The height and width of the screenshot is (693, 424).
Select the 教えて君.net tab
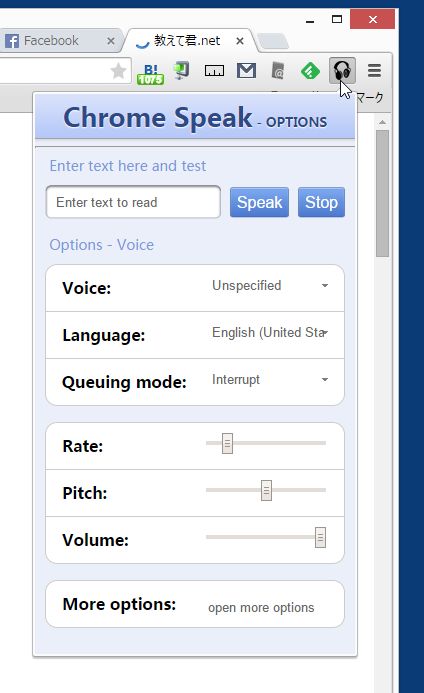pos(190,41)
